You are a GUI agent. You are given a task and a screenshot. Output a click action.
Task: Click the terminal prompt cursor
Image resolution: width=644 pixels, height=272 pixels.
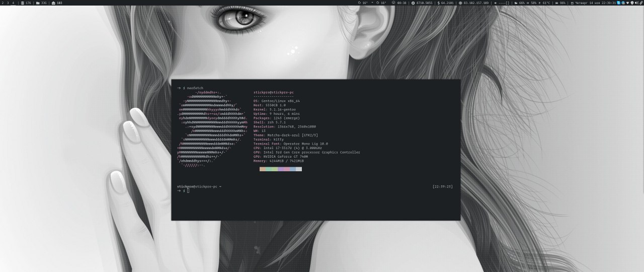pyautogui.click(x=188, y=191)
